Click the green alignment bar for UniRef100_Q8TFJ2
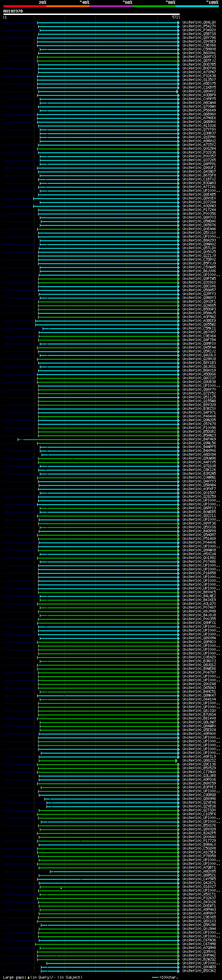This screenshot has width=222, height=980. (108, 61)
